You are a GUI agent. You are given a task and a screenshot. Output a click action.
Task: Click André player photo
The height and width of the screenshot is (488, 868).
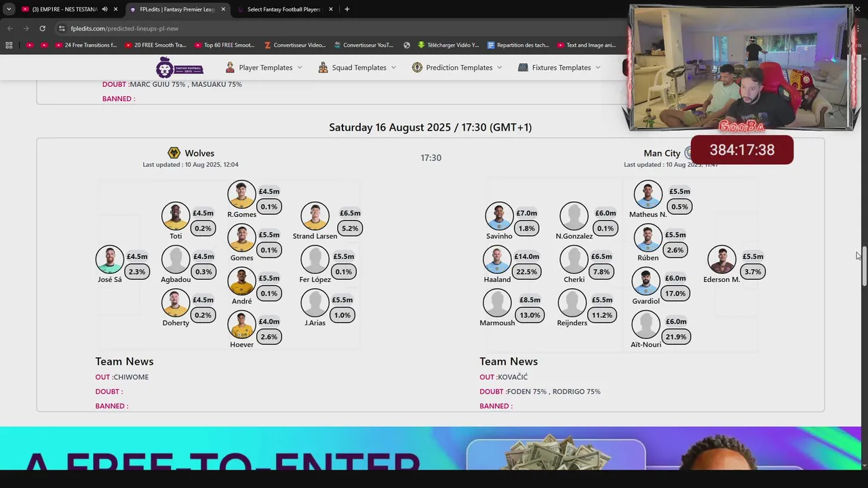pos(241,281)
